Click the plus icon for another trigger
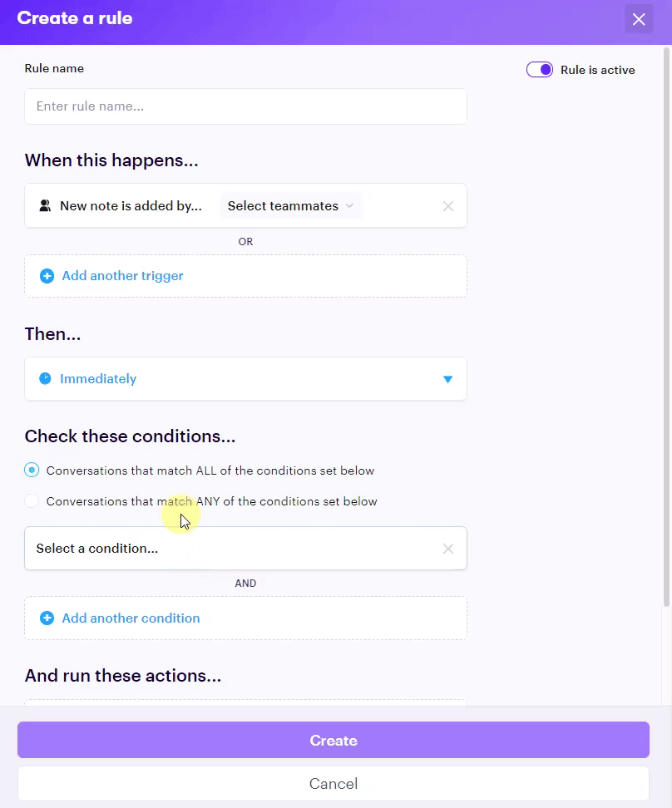 click(x=47, y=276)
